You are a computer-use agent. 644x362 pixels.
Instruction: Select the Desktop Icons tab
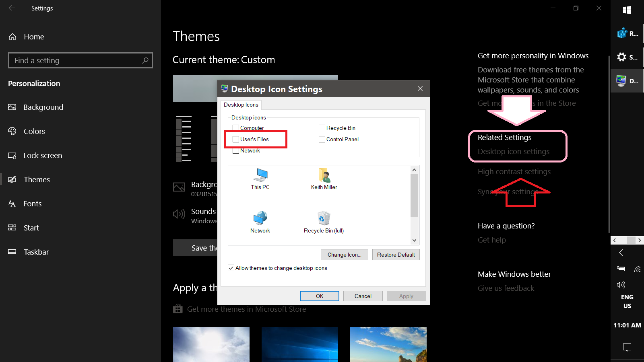point(241,105)
